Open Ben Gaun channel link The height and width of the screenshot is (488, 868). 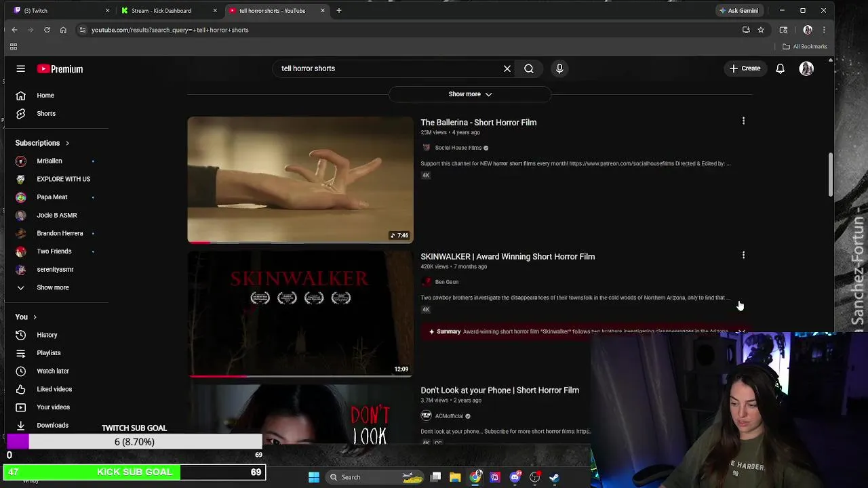(447, 282)
